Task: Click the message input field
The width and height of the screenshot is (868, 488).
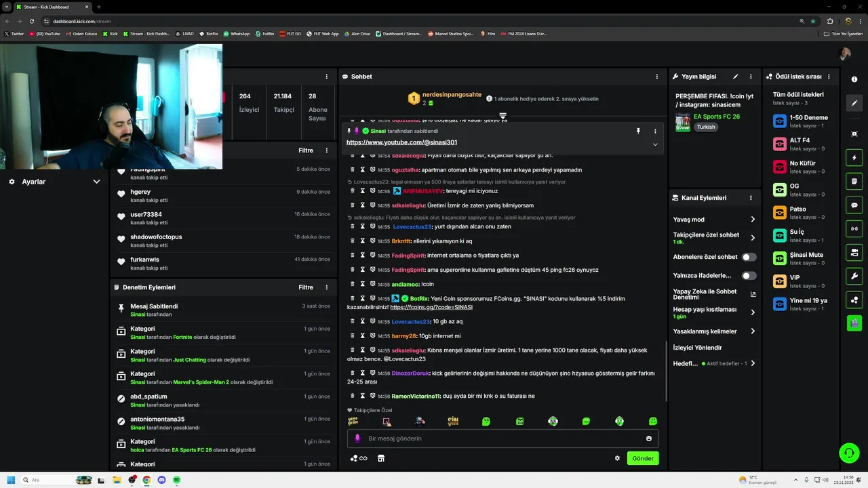Action: [x=502, y=439]
